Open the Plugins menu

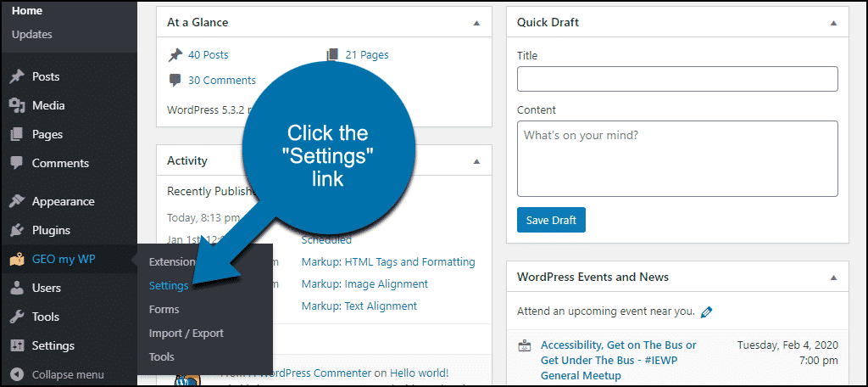coord(51,230)
